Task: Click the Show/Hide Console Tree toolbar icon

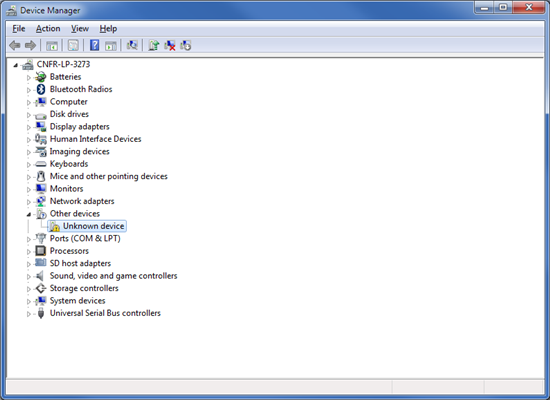Action: [52, 46]
